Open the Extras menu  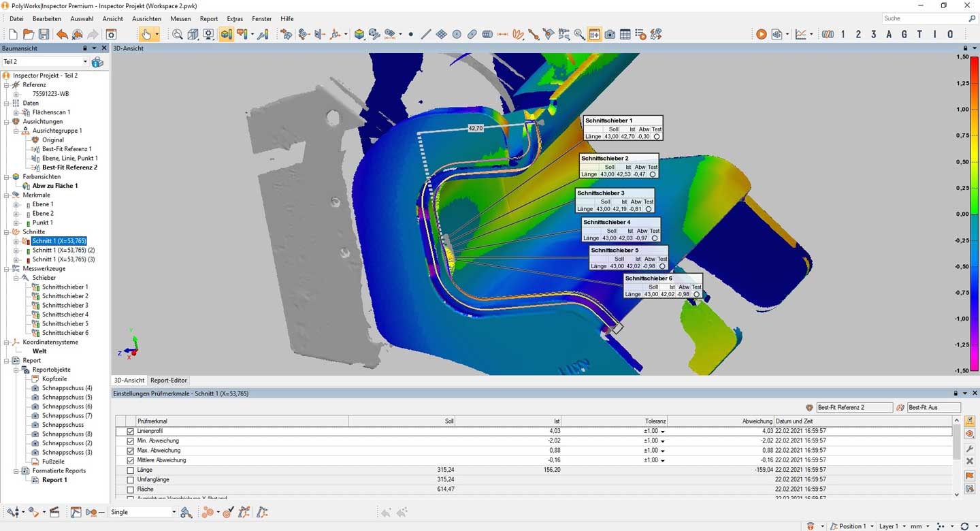[x=235, y=19]
